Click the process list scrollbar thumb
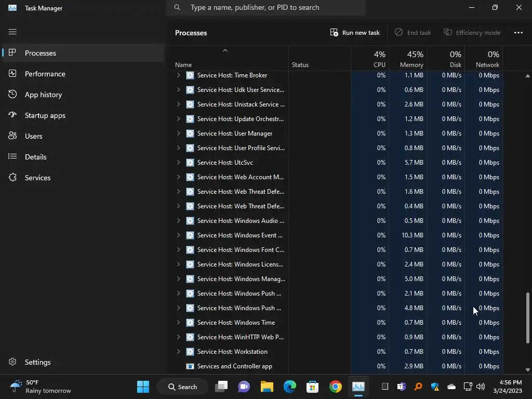The width and height of the screenshot is (532, 399). tap(528, 318)
